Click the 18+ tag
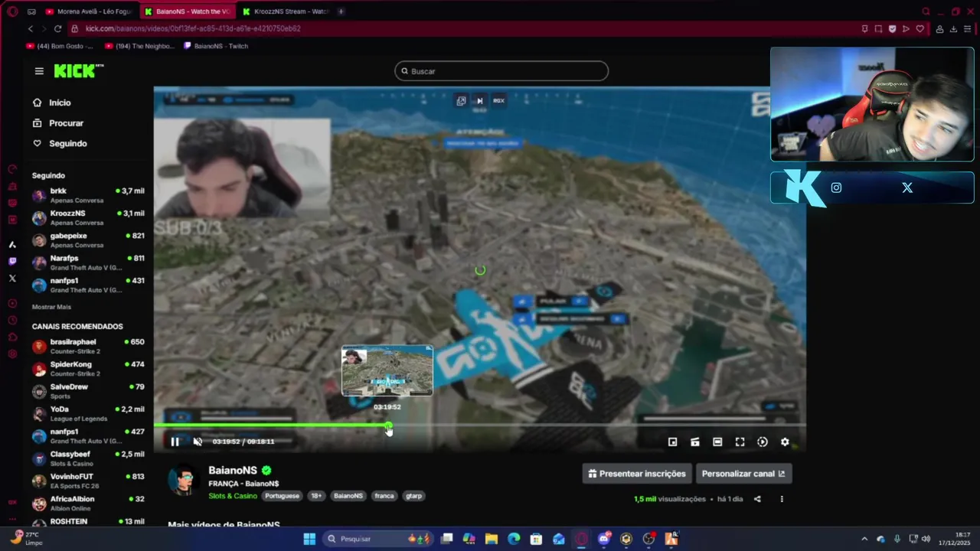 [316, 496]
